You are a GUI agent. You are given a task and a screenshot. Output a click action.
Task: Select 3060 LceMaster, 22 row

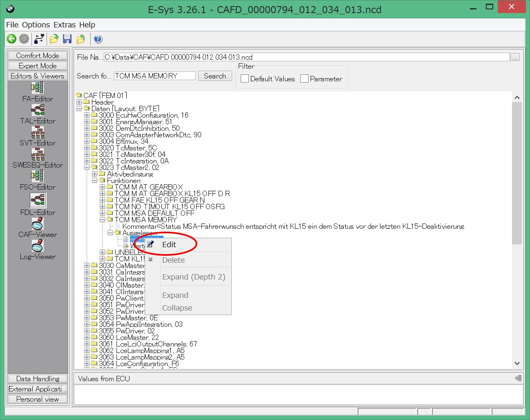tap(129, 337)
